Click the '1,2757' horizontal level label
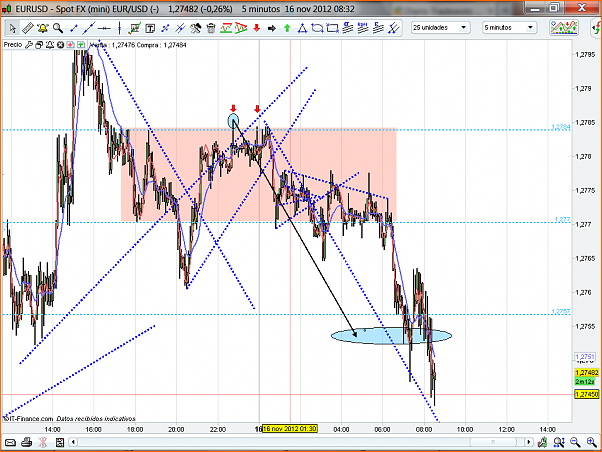This screenshot has width=602, height=452. (x=561, y=311)
